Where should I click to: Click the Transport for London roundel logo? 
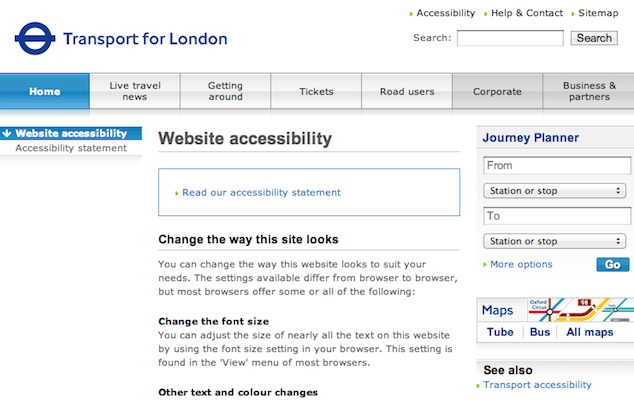click(35, 38)
